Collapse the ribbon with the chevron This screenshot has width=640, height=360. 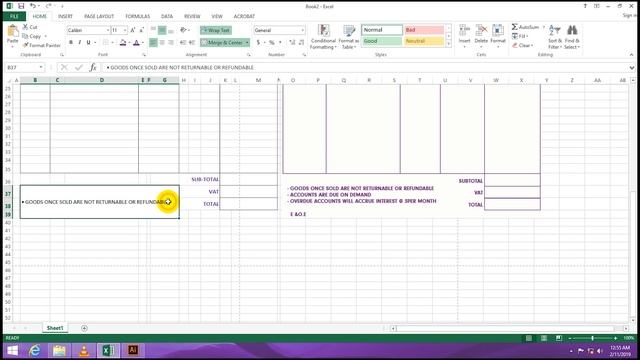[x=631, y=55]
